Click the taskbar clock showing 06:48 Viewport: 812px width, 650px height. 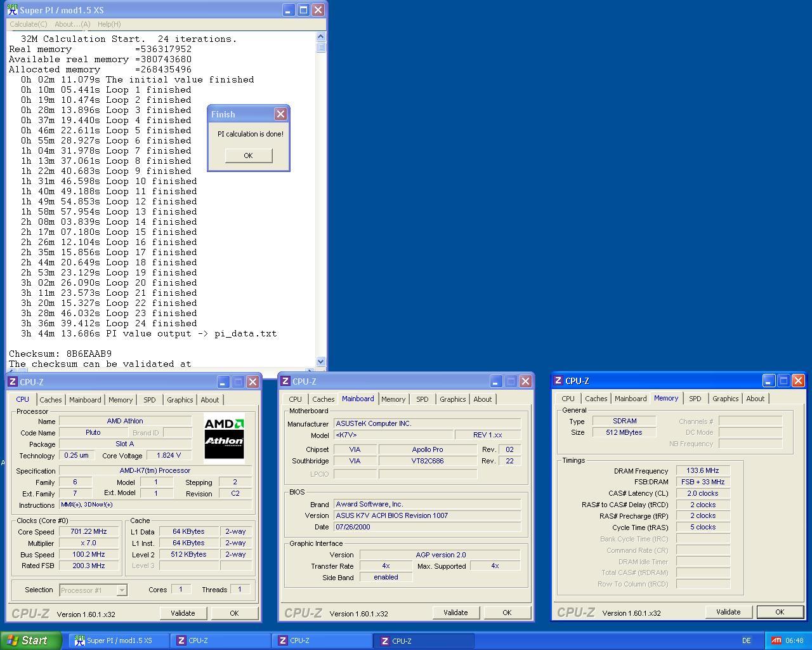coord(794,640)
